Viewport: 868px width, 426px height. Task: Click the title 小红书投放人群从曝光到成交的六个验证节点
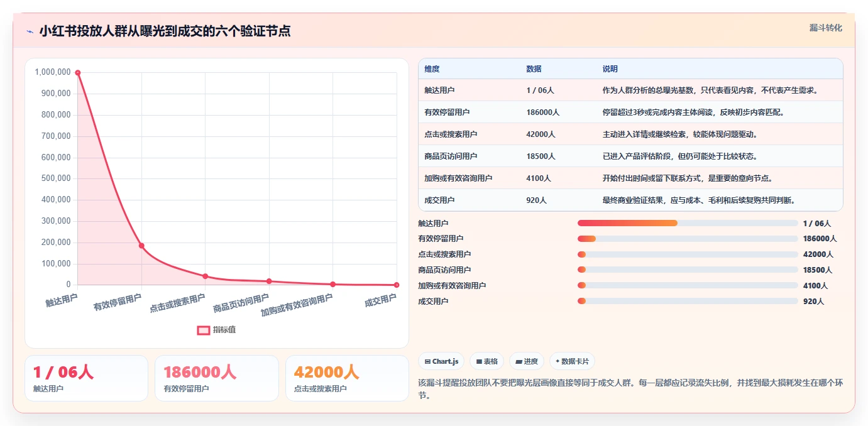pyautogui.click(x=165, y=31)
